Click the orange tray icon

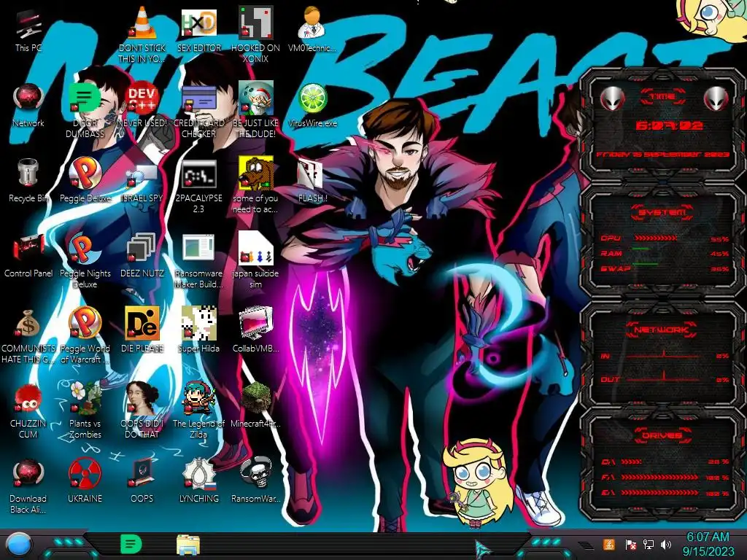[x=608, y=544]
